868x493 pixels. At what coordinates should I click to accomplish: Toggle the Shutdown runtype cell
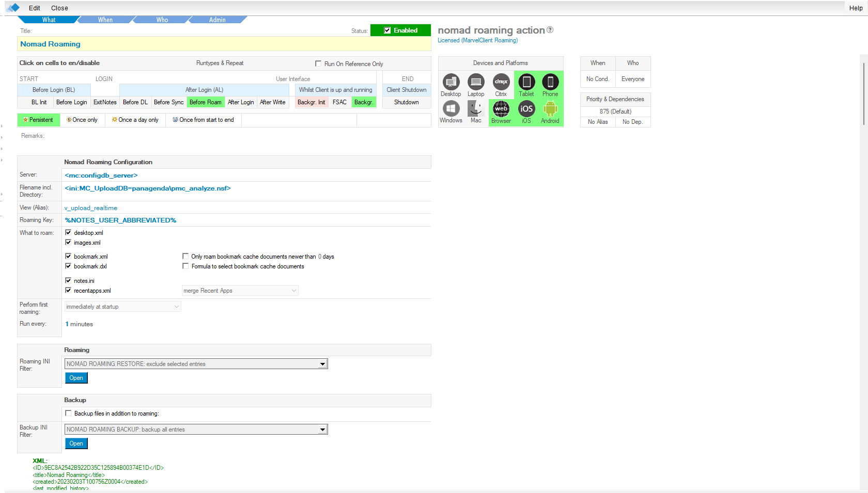click(407, 102)
